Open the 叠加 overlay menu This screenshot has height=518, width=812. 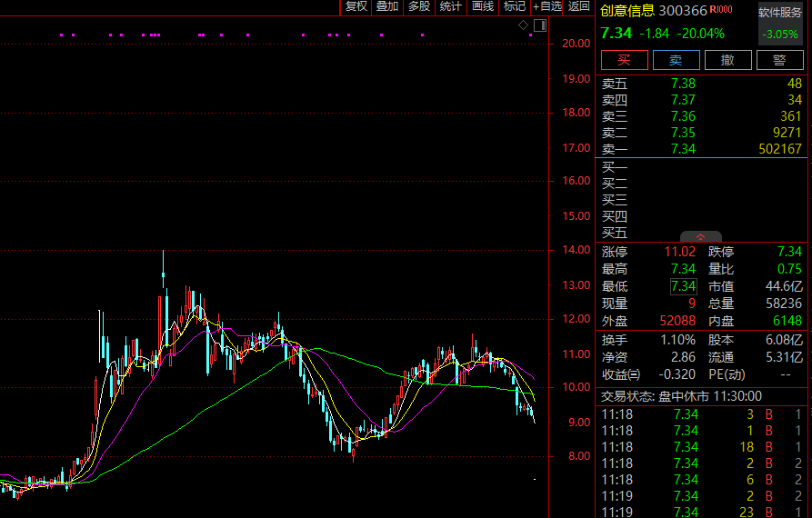pyautogui.click(x=387, y=6)
